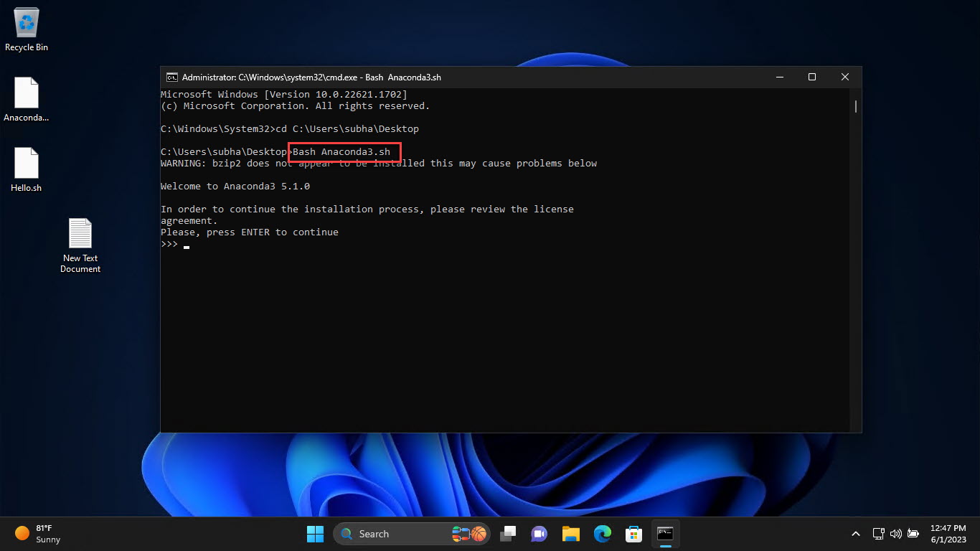Open the weather widget showing 81°F Sunny
The width and height of the screenshot is (980, 551).
36,534
